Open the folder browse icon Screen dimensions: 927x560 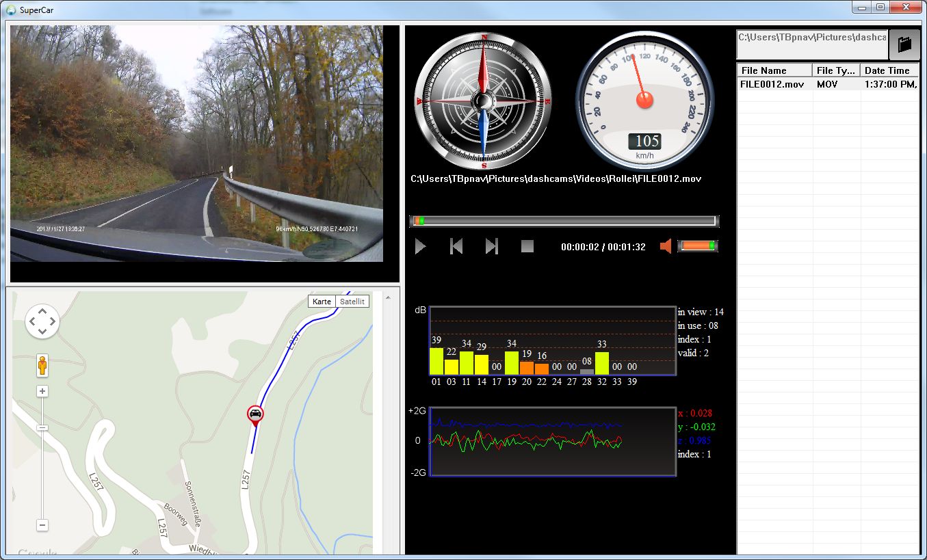(x=904, y=45)
